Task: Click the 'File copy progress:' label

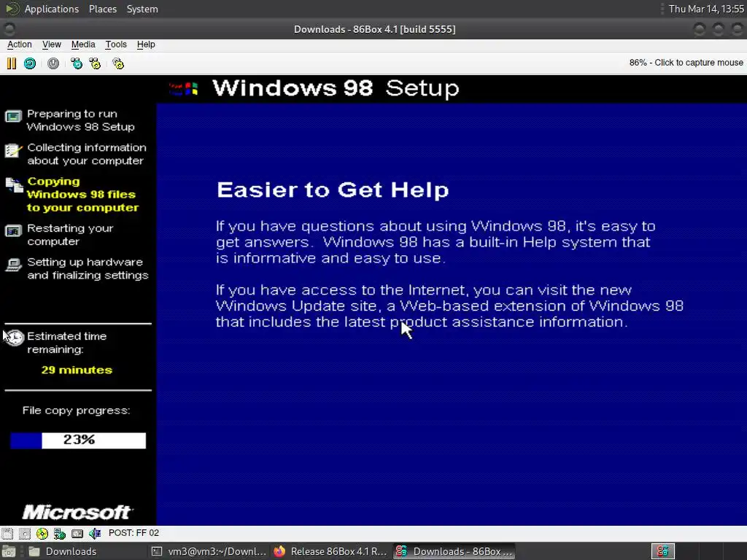Action: click(x=76, y=411)
